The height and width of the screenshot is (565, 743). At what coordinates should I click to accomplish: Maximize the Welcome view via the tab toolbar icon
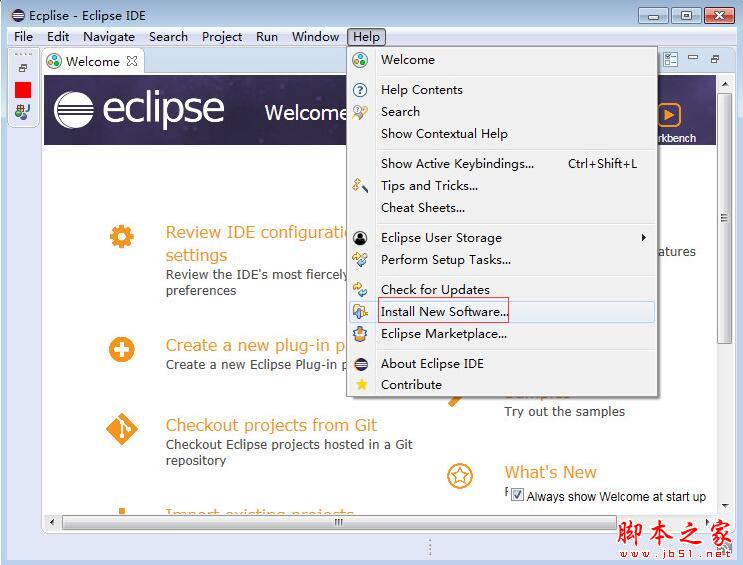click(x=715, y=59)
